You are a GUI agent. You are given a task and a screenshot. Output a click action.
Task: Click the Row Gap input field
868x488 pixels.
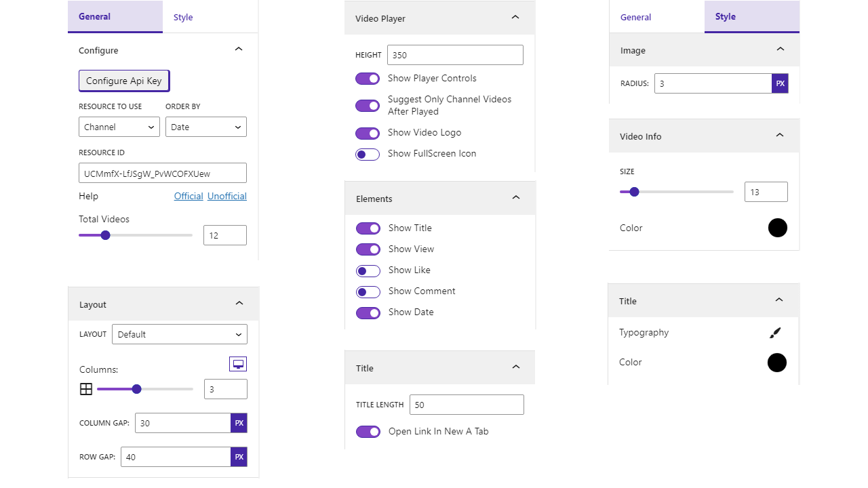click(176, 457)
